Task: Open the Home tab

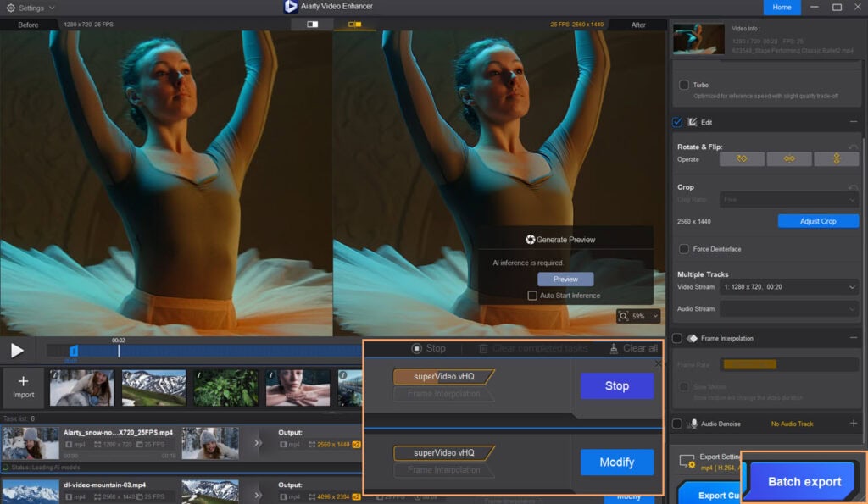Action: 781,7
